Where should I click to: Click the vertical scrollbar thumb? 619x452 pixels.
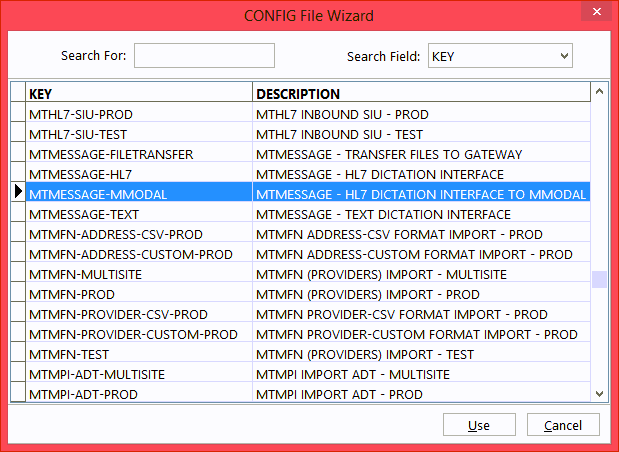point(599,280)
